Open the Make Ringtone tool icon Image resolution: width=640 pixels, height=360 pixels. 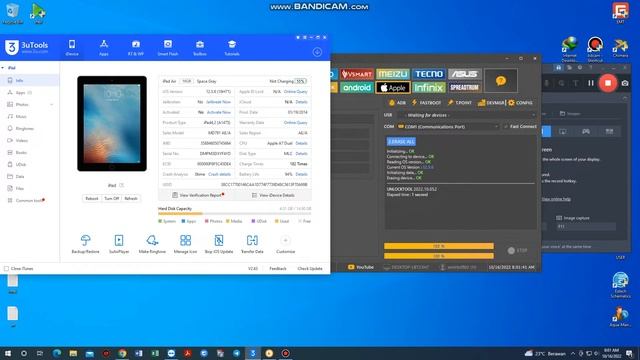click(x=152, y=244)
